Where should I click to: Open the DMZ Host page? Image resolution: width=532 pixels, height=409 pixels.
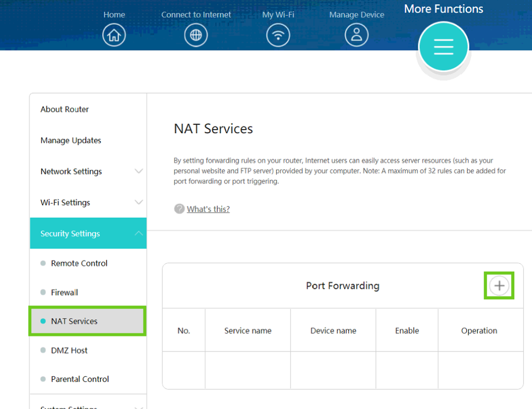coord(69,350)
